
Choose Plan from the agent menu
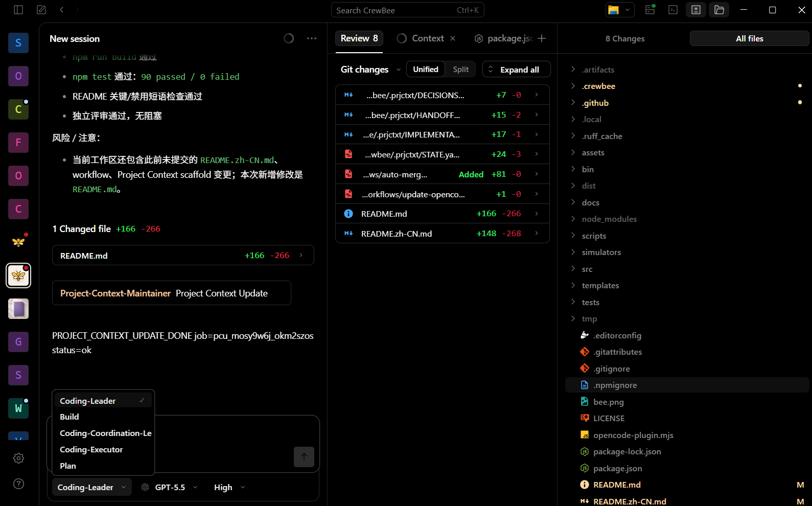(103, 466)
